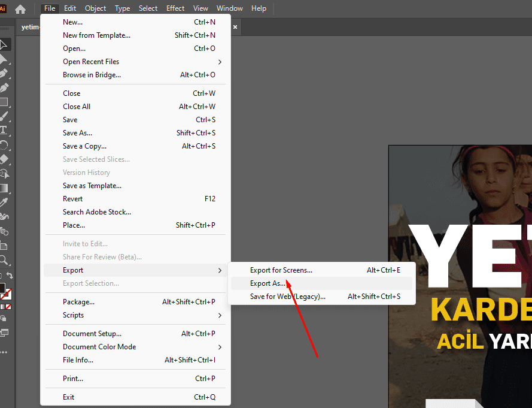Image resolution: width=532 pixels, height=408 pixels.
Task: Choose Revert in the File menu
Action: pos(135,199)
